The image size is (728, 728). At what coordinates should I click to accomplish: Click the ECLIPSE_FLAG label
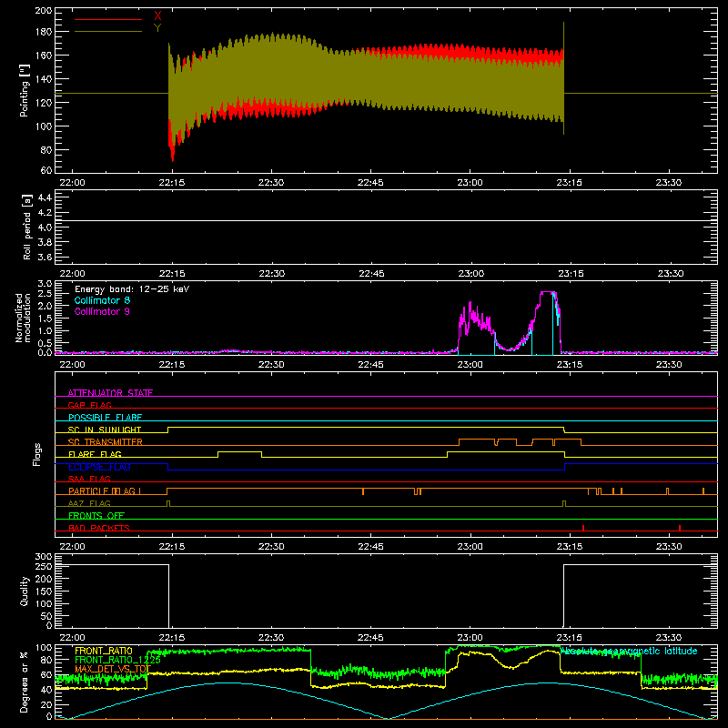99,467
